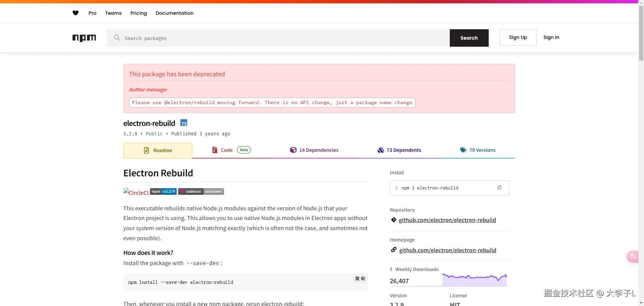The width and height of the screenshot is (644, 306).
Task: Click the scrollbar up arrow
Action: [x=641, y=2]
